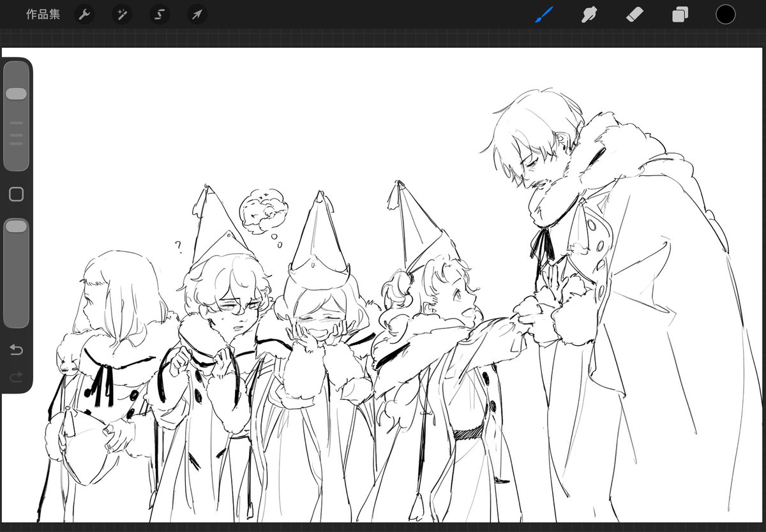Select the Smudge tool
This screenshot has width=766, height=532.
click(x=589, y=14)
